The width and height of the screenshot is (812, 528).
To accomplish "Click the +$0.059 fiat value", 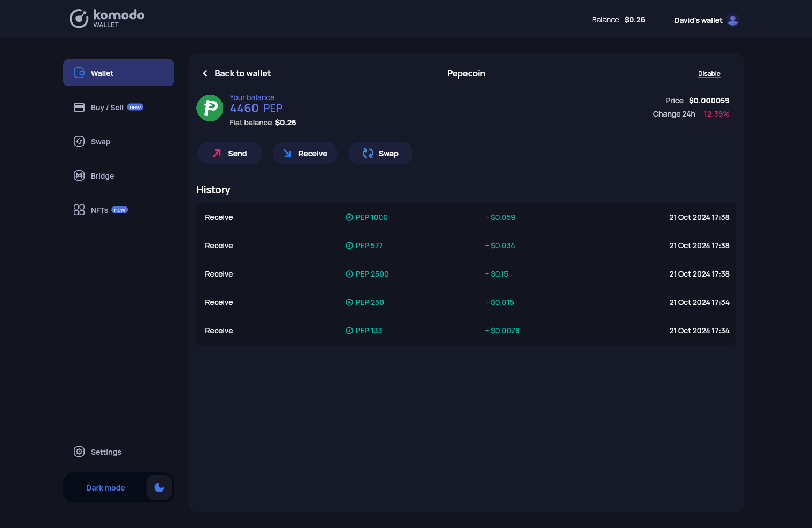I will coord(500,217).
